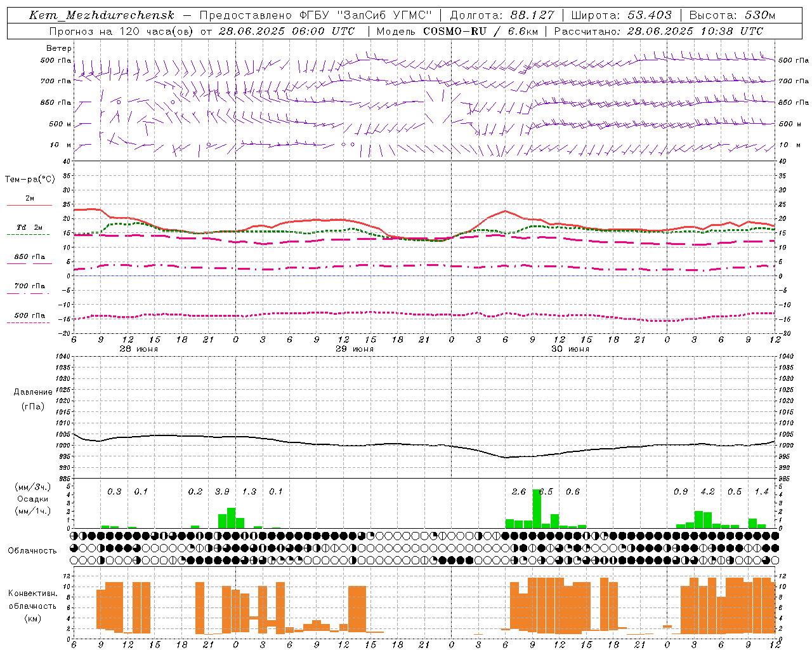This screenshot has width=812, height=650.
Task: Click the Осадки panel label
Action: pos(32,499)
